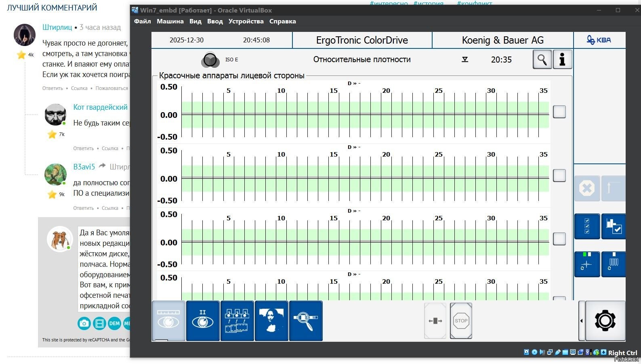Open the Машина menu

tap(170, 21)
